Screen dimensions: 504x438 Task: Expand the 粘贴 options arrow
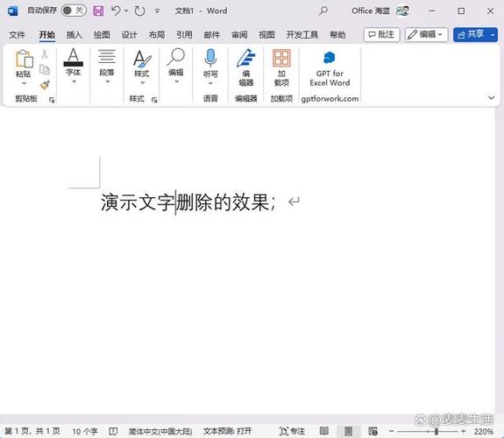24,83
